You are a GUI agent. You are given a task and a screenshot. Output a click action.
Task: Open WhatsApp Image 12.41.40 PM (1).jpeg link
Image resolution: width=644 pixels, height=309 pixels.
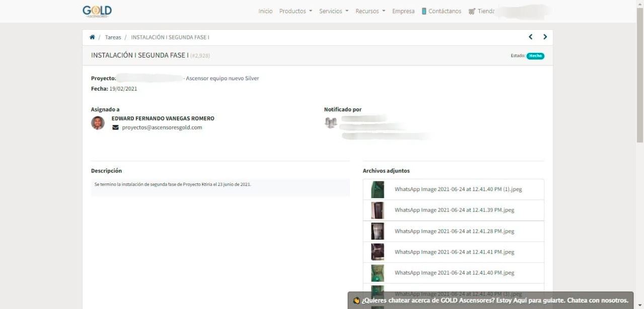click(458, 190)
